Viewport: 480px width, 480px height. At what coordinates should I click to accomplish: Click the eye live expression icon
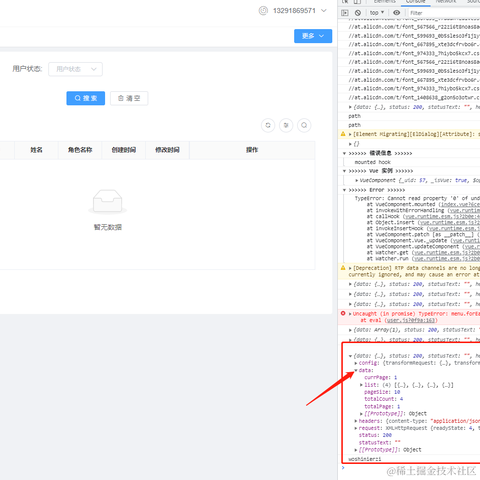[x=396, y=13]
